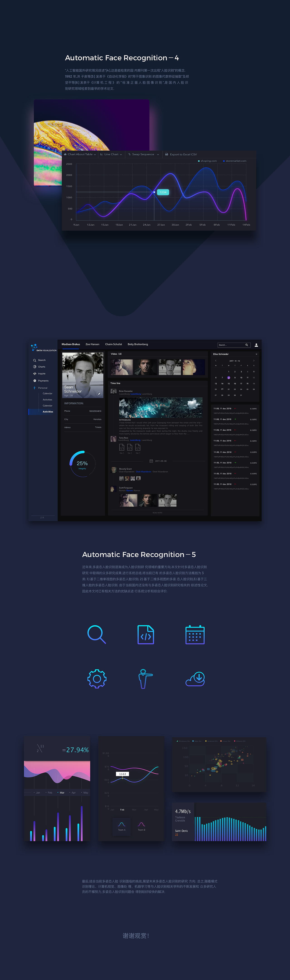
Task: Select the first Calendar sub-item under Personal
Action: (x=48, y=393)
